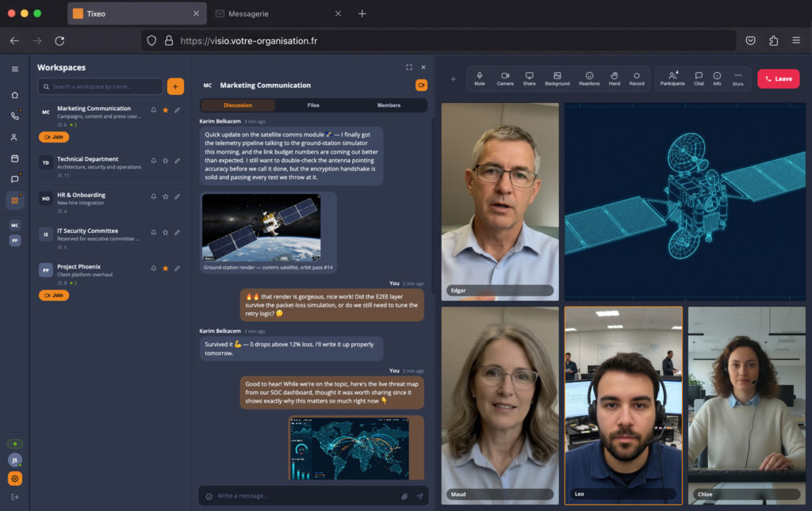Favorite the HR & Onboarding workspace star
Viewport: 812px width, 511px height.
pyautogui.click(x=166, y=196)
